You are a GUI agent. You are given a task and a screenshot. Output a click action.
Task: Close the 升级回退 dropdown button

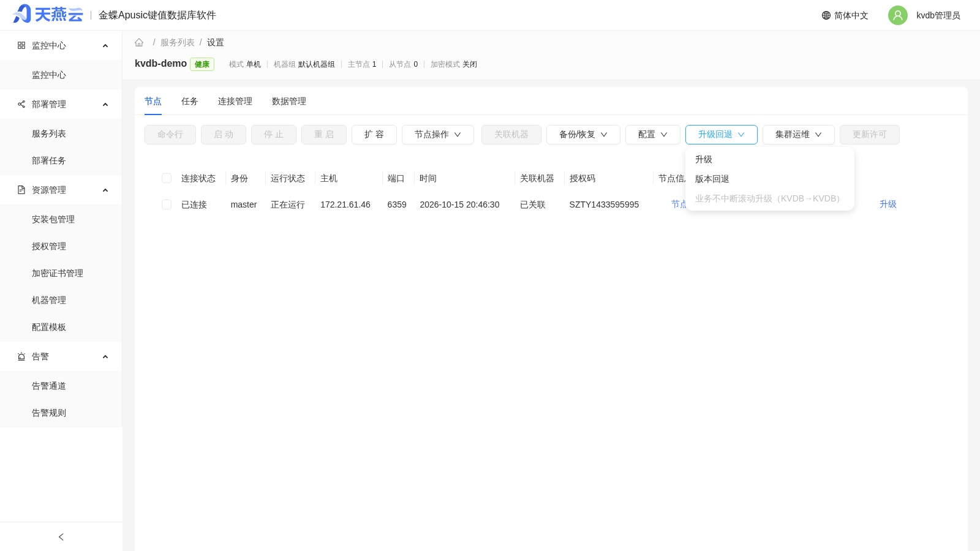[722, 135]
